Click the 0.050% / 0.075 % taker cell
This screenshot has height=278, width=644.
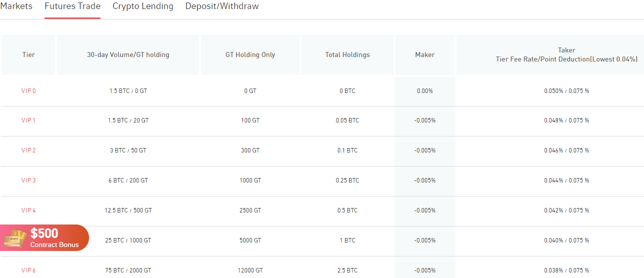(566, 91)
